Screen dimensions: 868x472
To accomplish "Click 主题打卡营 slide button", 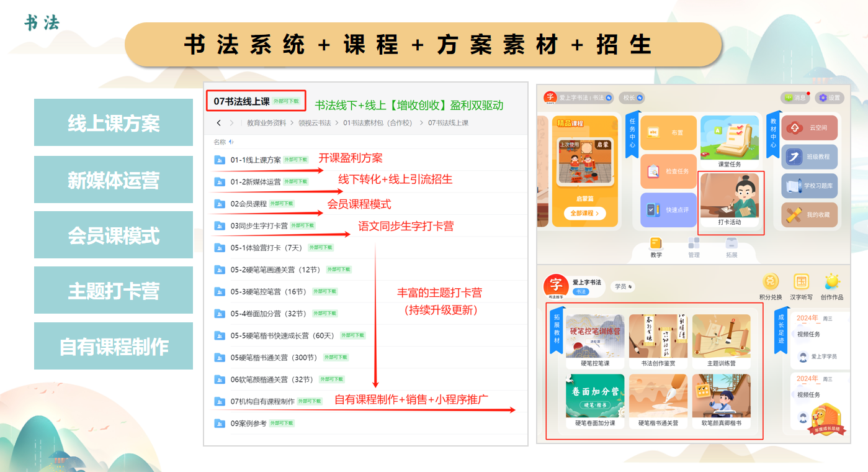I will (114, 291).
